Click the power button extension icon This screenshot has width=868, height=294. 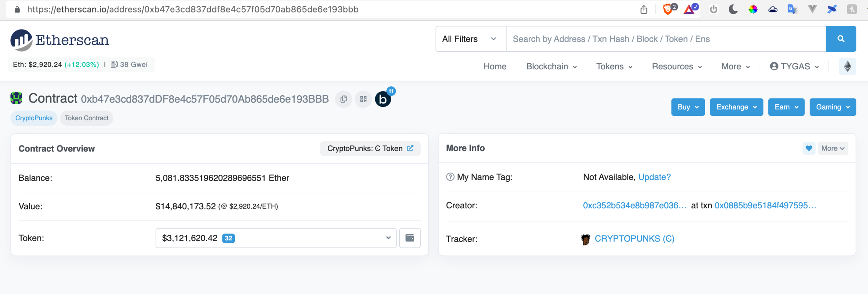[x=713, y=9]
